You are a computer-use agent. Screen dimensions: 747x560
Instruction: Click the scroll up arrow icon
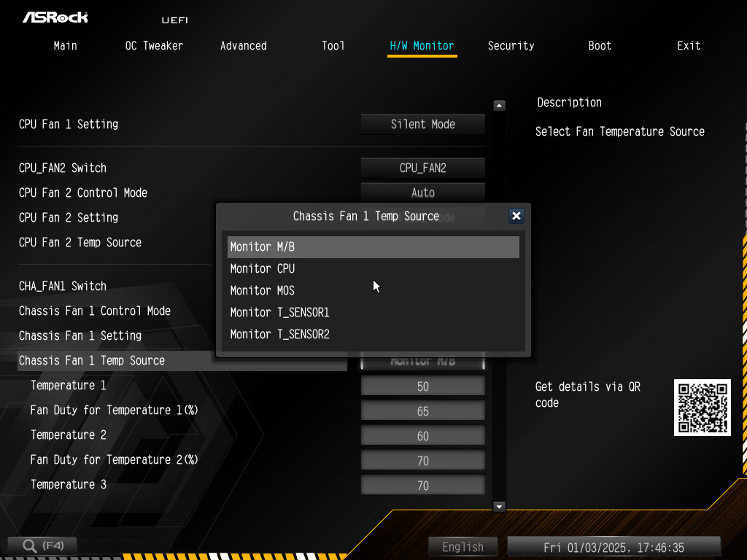pyautogui.click(x=499, y=106)
